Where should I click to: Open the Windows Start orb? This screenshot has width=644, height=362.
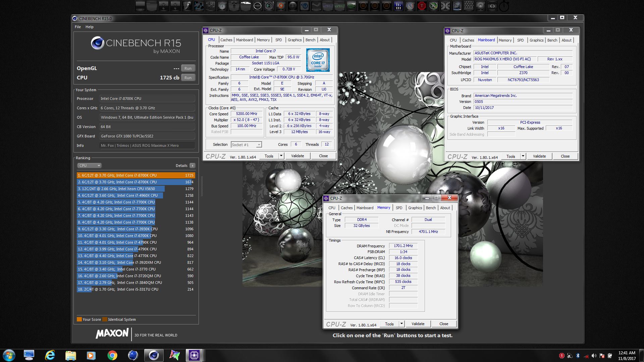[9, 355]
